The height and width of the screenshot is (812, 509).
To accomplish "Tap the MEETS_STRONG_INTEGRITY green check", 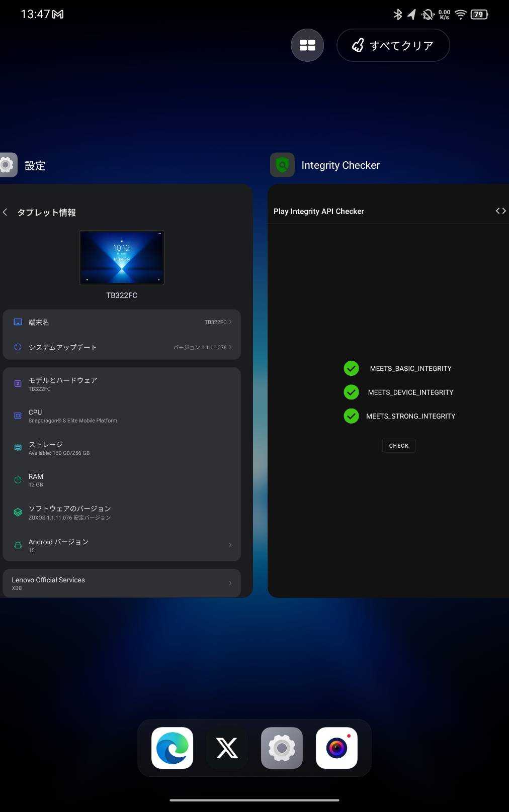I will coord(351,416).
